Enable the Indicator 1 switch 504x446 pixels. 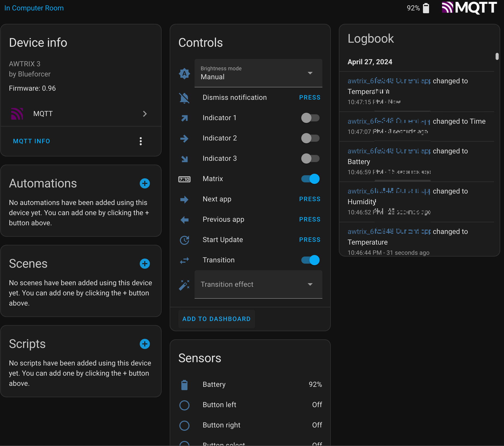coord(310,118)
